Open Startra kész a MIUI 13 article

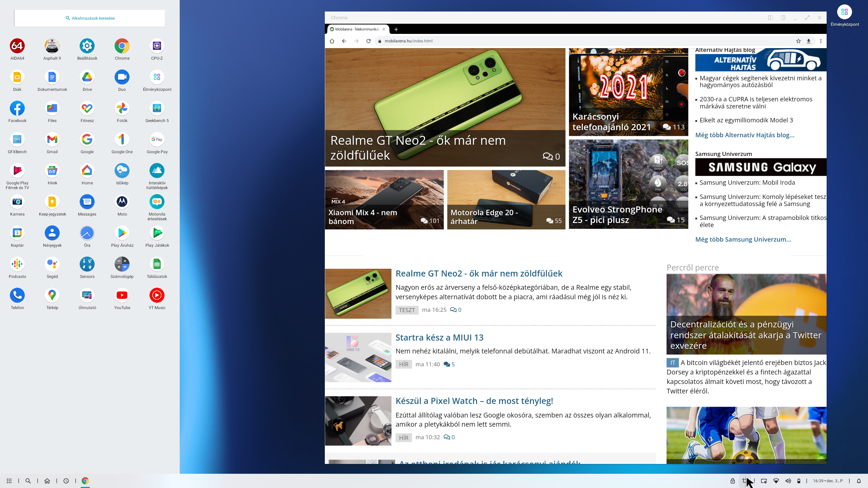point(439,338)
